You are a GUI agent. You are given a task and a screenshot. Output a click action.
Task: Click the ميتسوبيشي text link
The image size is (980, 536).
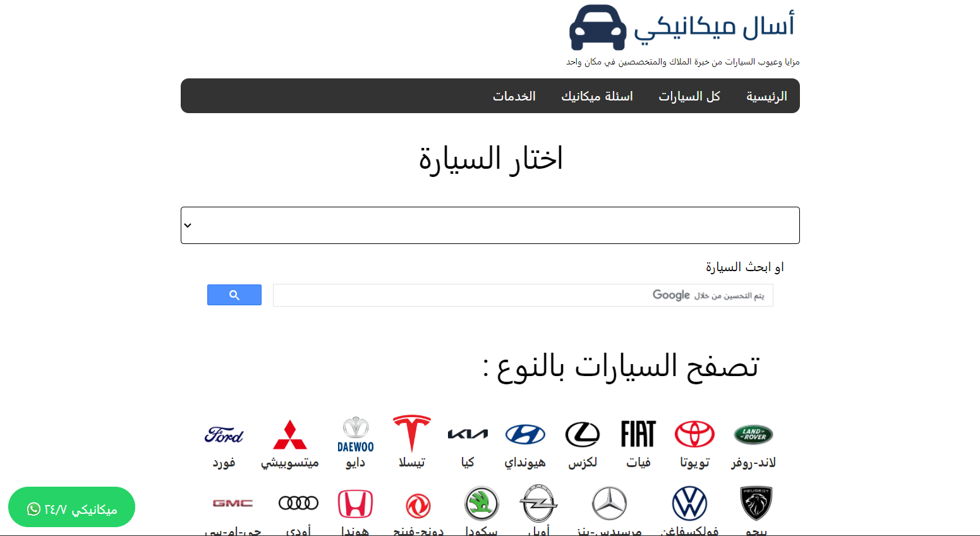[x=290, y=463]
